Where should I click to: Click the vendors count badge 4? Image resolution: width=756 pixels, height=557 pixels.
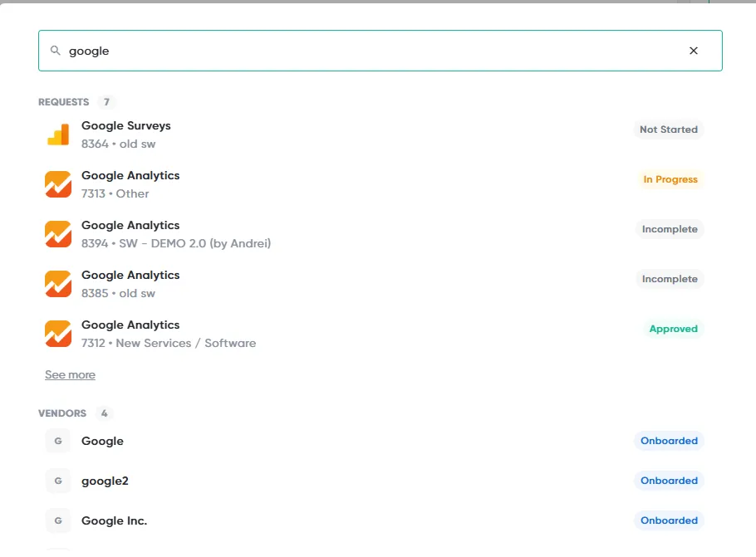pyautogui.click(x=104, y=413)
